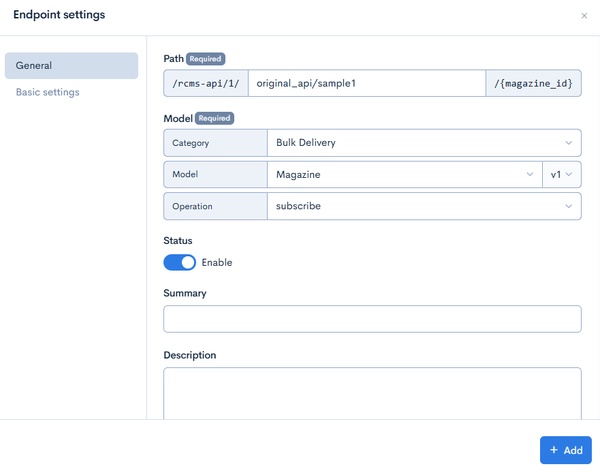Image resolution: width=600 pixels, height=473 pixels.
Task: Open the subscribe operation dropdown
Action: [x=424, y=206]
